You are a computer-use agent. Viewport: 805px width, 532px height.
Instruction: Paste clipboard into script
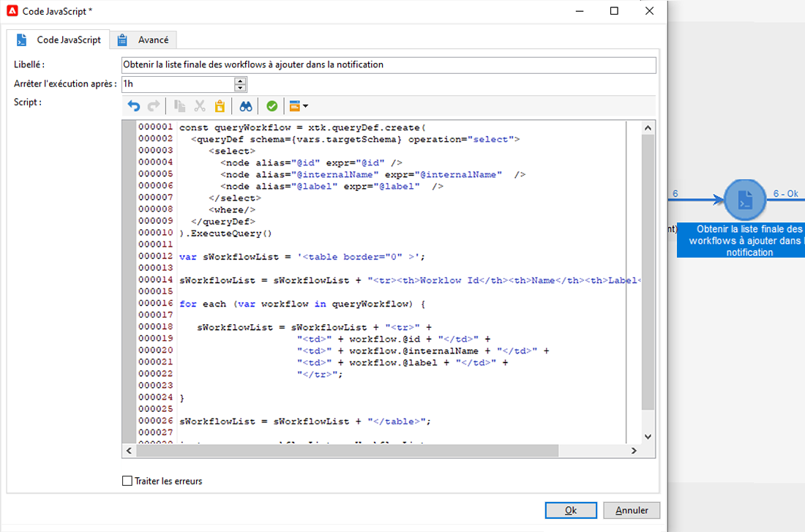[x=220, y=106]
